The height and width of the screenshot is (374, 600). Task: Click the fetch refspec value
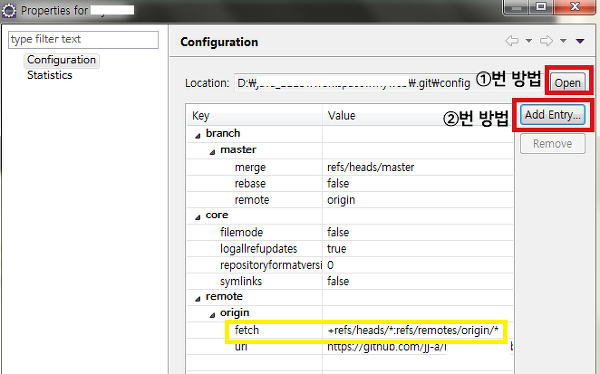413,330
